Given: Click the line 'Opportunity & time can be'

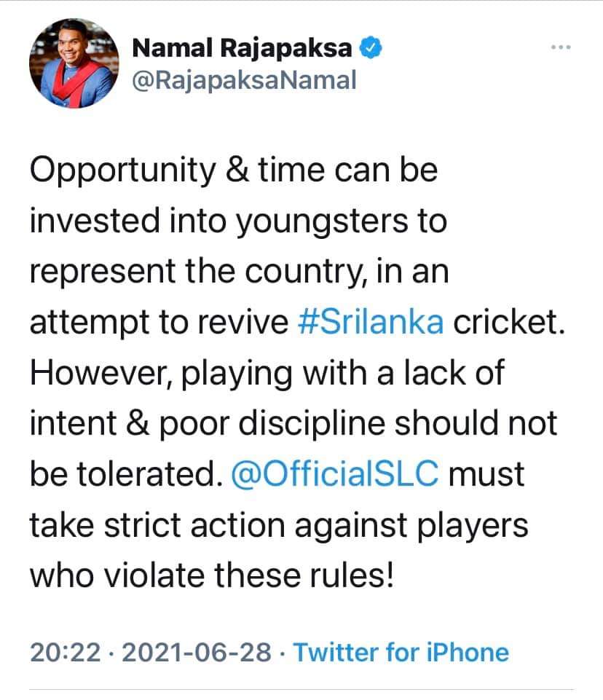Looking at the screenshot, I should pos(234,171).
